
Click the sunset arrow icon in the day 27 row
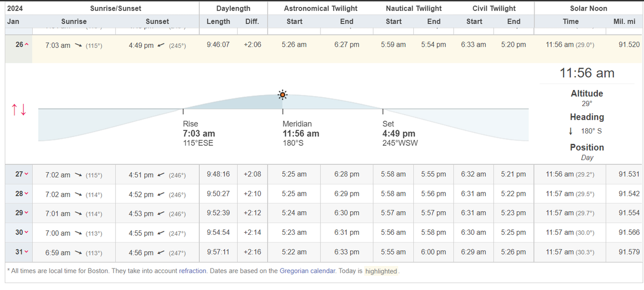point(161,175)
